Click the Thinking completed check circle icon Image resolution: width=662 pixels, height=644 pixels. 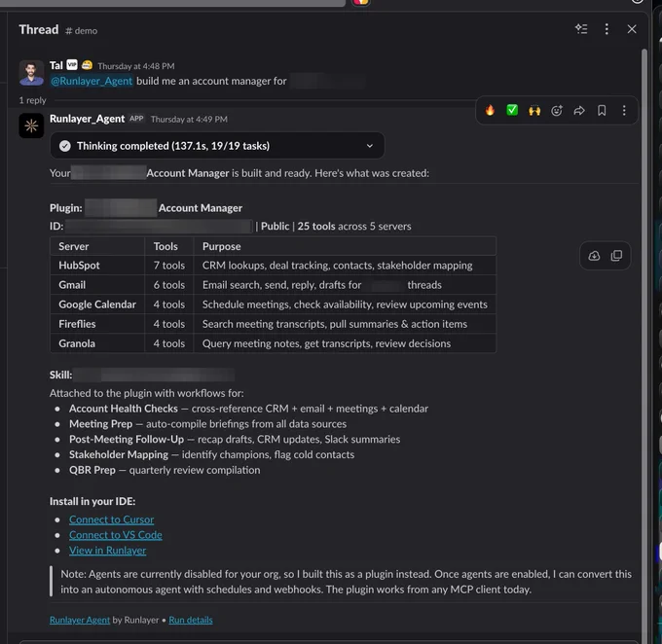tap(65, 146)
